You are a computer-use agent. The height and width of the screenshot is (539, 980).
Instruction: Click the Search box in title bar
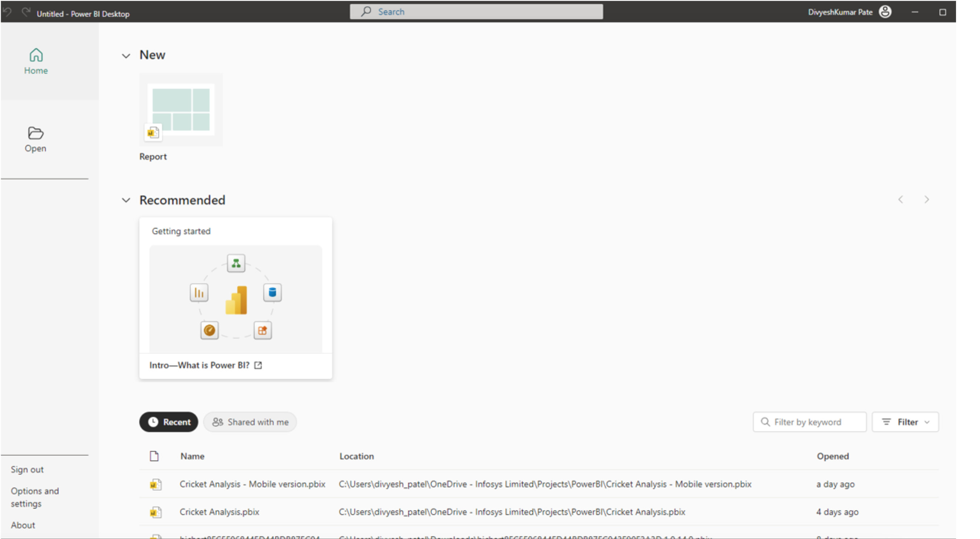coord(476,12)
